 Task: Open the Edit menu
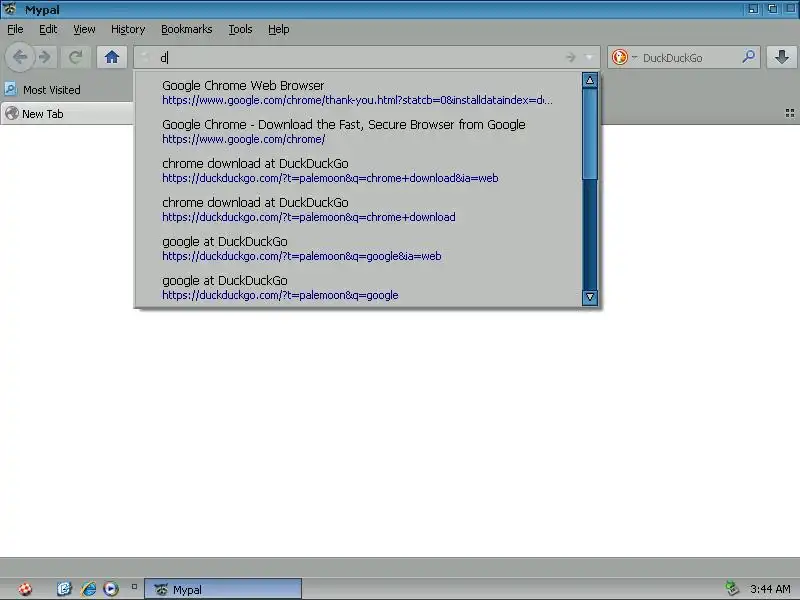(x=48, y=30)
